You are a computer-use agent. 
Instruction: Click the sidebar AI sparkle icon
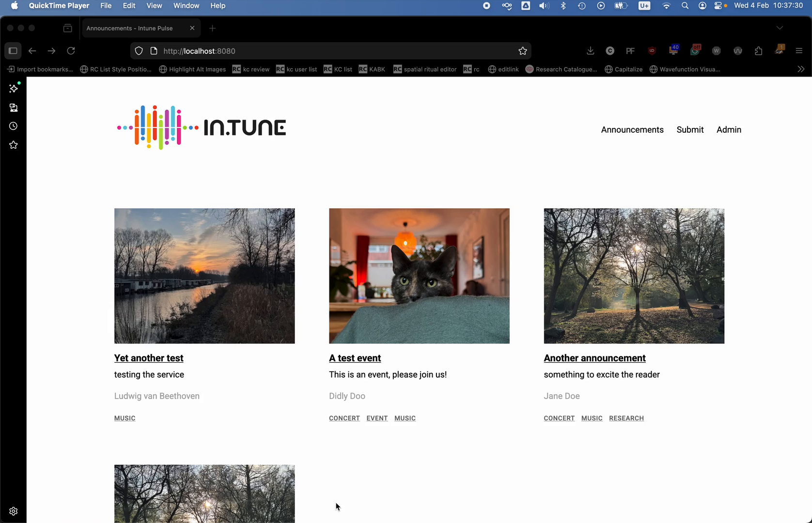(x=14, y=89)
